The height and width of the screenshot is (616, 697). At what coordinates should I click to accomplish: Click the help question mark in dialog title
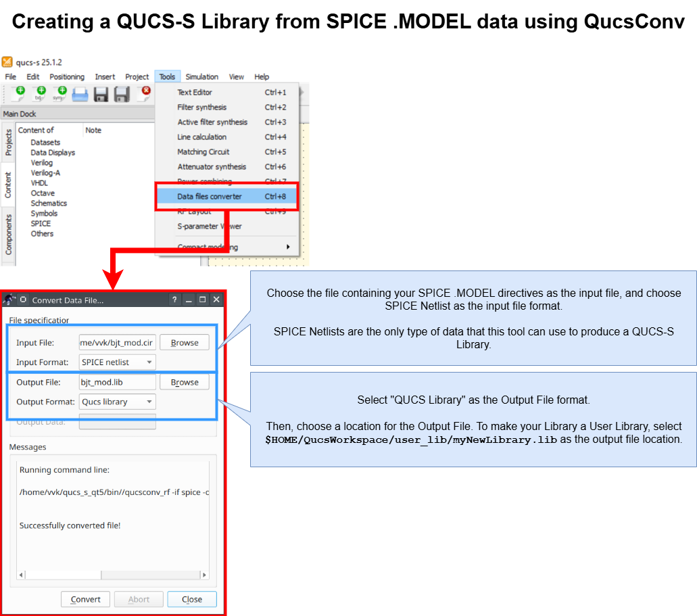174,300
